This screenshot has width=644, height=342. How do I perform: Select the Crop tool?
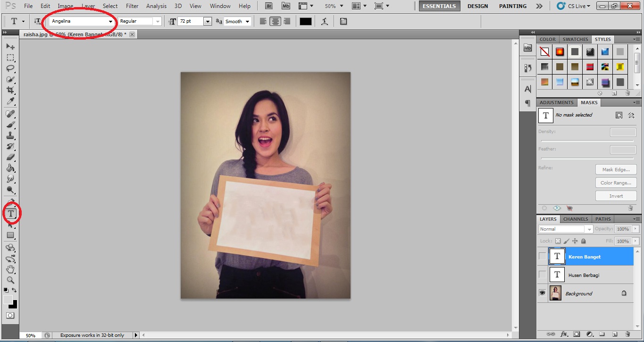[10, 90]
